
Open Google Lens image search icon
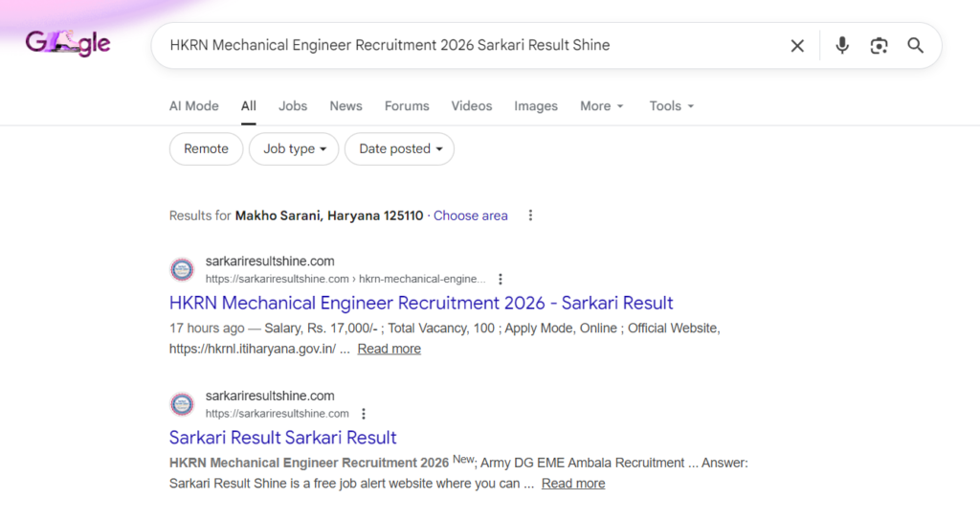pos(879,46)
